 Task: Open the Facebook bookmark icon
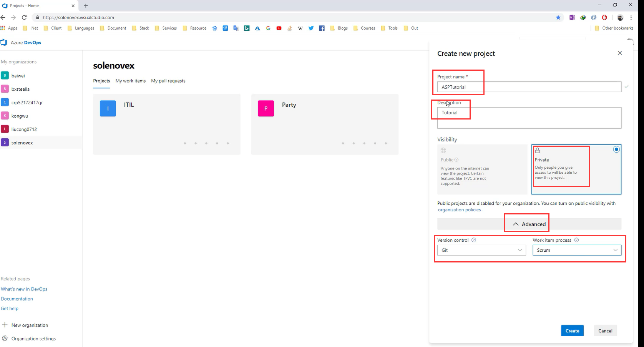(322, 28)
